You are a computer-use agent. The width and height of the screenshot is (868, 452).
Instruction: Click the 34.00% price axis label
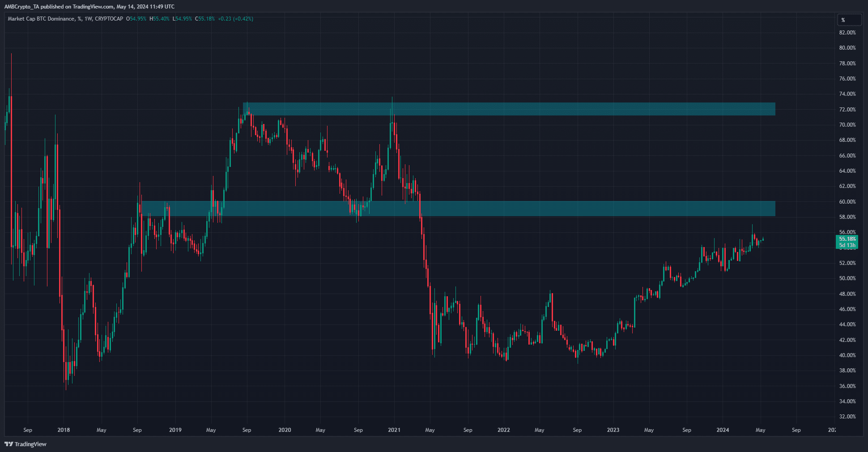(x=847, y=401)
